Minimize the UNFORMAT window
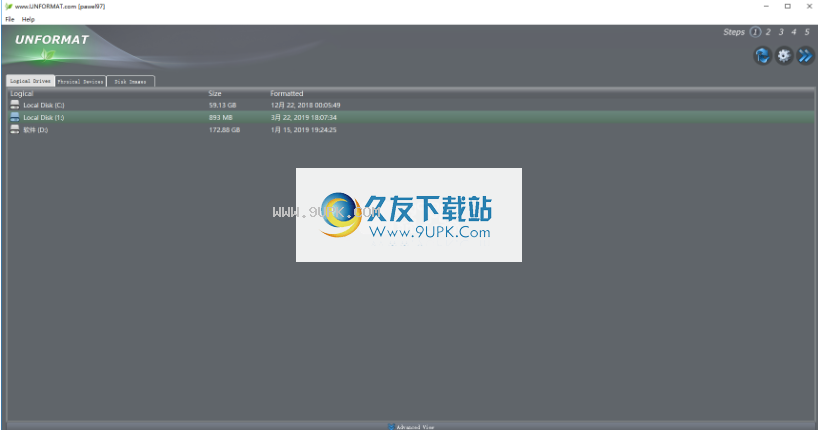This screenshot has height=430, width=818. point(766,6)
